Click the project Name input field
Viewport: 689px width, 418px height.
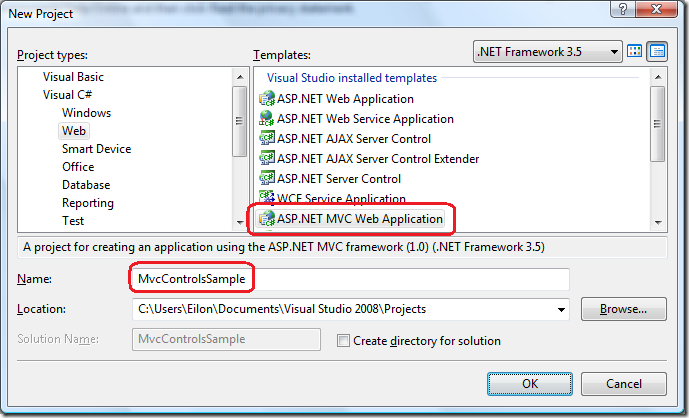point(351,279)
